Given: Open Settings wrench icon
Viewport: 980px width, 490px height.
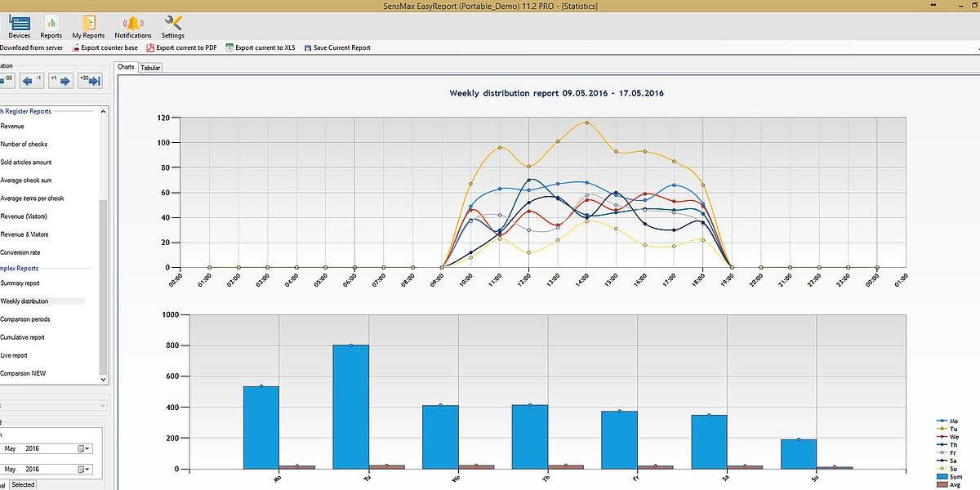Looking at the screenshot, I should [x=173, y=26].
